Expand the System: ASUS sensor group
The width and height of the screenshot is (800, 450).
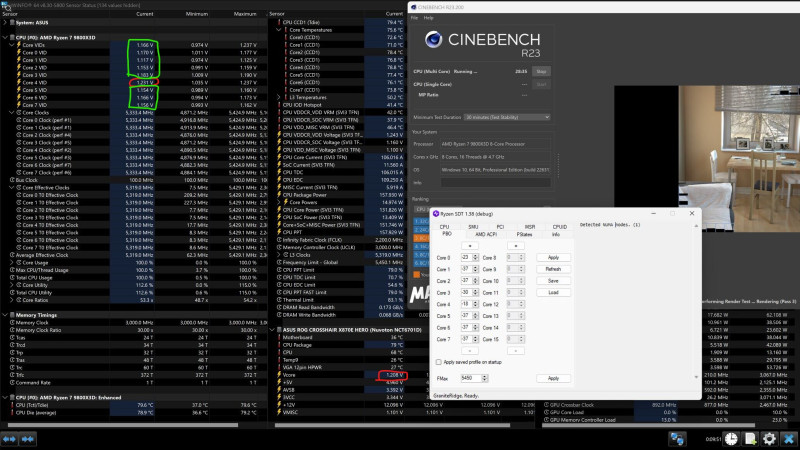pyautogui.click(x=5, y=22)
